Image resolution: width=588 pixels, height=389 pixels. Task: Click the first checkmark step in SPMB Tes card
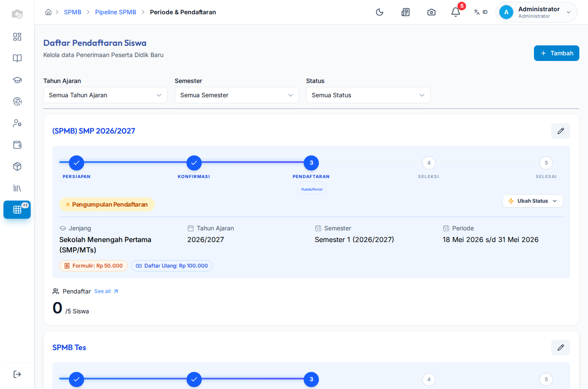coord(77,379)
